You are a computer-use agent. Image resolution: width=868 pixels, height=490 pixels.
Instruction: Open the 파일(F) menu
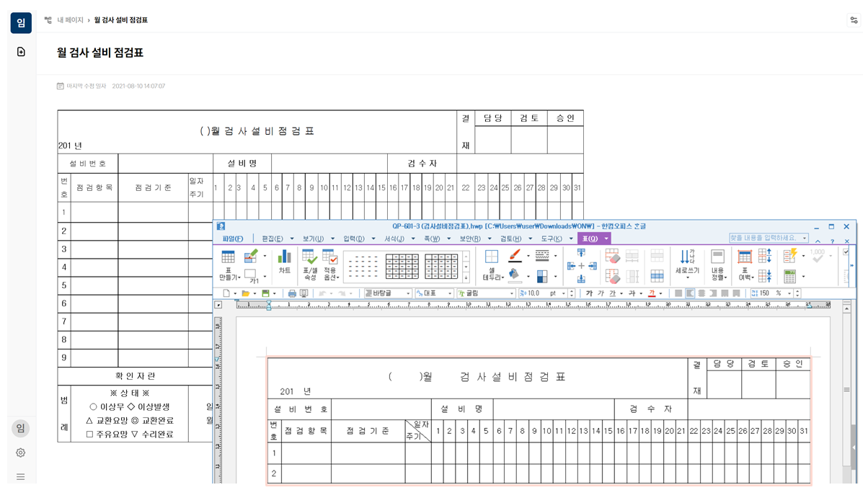pos(233,239)
